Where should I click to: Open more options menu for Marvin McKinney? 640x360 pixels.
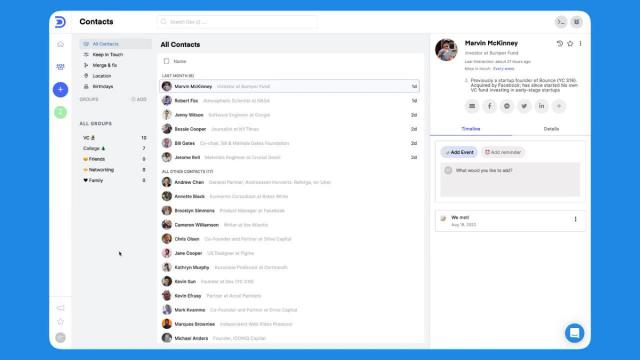580,43
